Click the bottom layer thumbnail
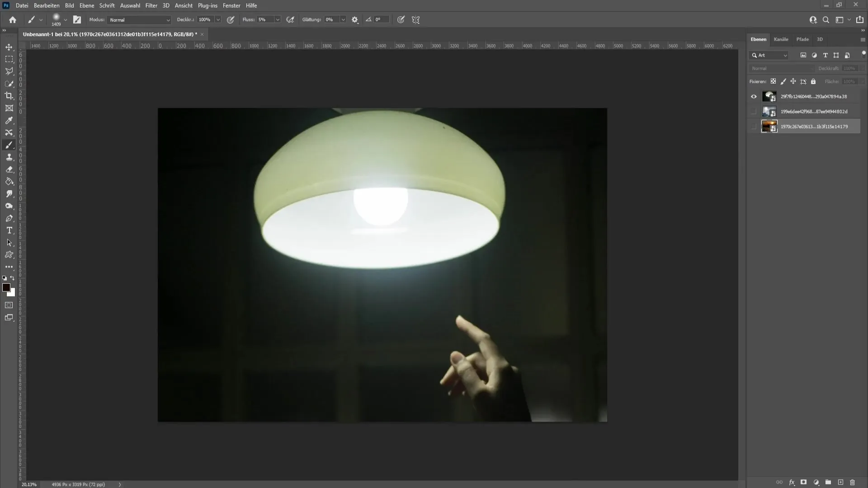Image resolution: width=868 pixels, height=488 pixels. click(x=769, y=126)
